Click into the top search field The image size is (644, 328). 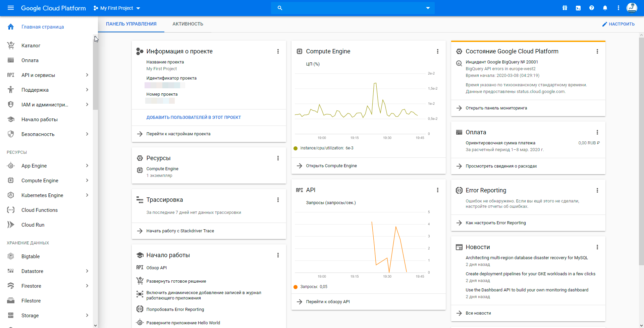[352, 8]
